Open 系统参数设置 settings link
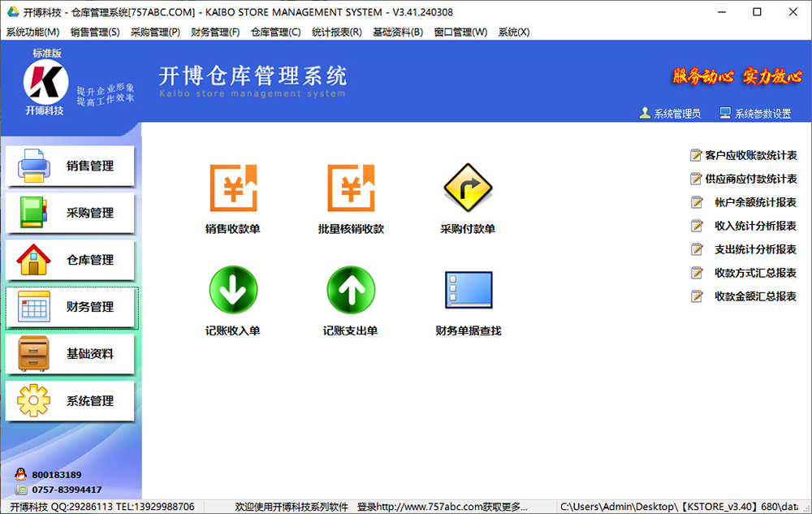 (762, 114)
